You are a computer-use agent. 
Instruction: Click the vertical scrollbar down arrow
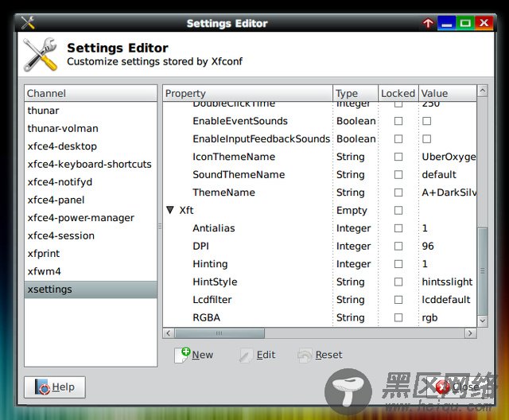[483, 321]
